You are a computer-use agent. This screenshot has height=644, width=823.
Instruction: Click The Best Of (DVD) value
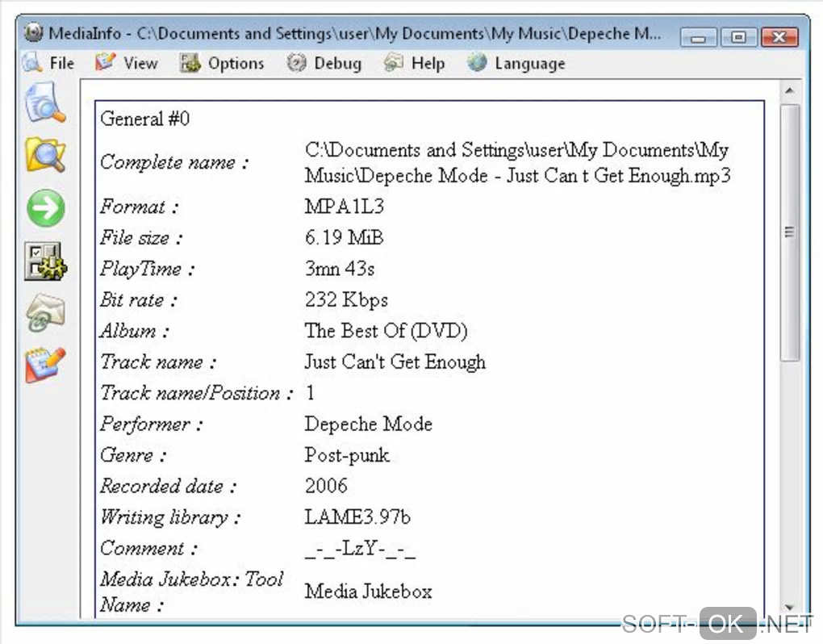tap(386, 331)
